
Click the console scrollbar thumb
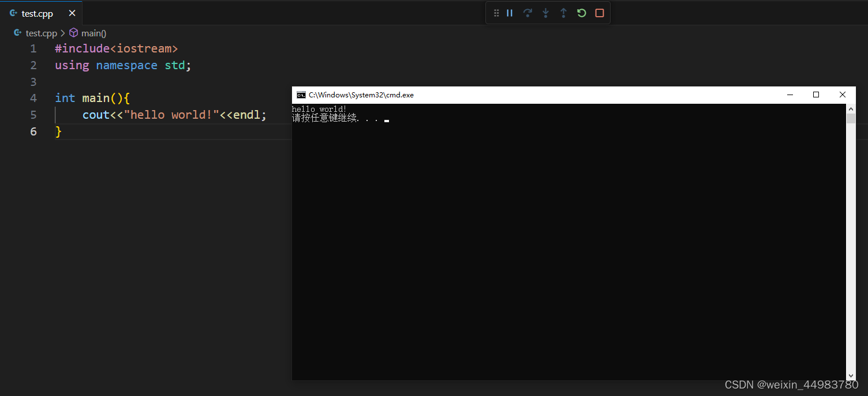pyautogui.click(x=851, y=118)
